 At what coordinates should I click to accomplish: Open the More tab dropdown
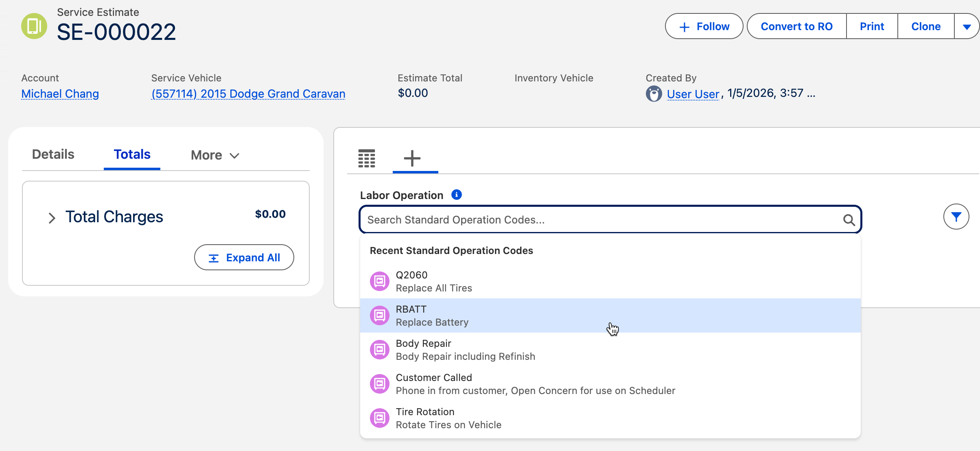click(x=215, y=155)
